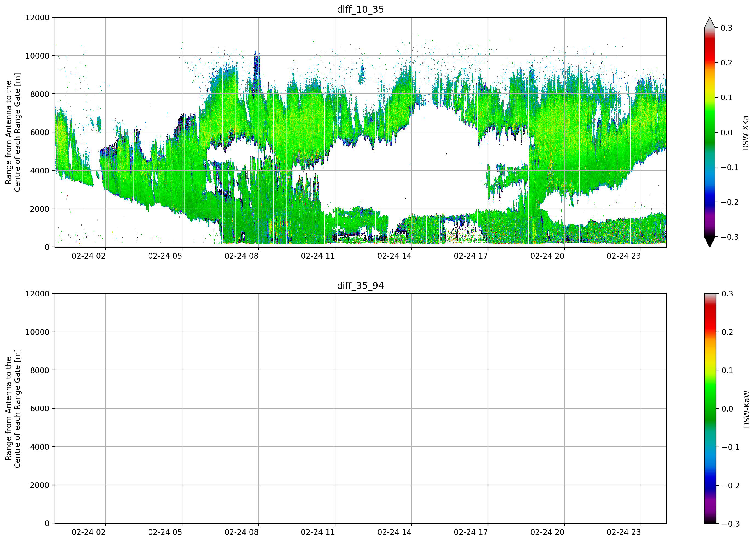This screenshot has width=756, height=542.
Task: Click the 6000 y-axis label on the bottom plot
Action: click(x=40, y=408)
